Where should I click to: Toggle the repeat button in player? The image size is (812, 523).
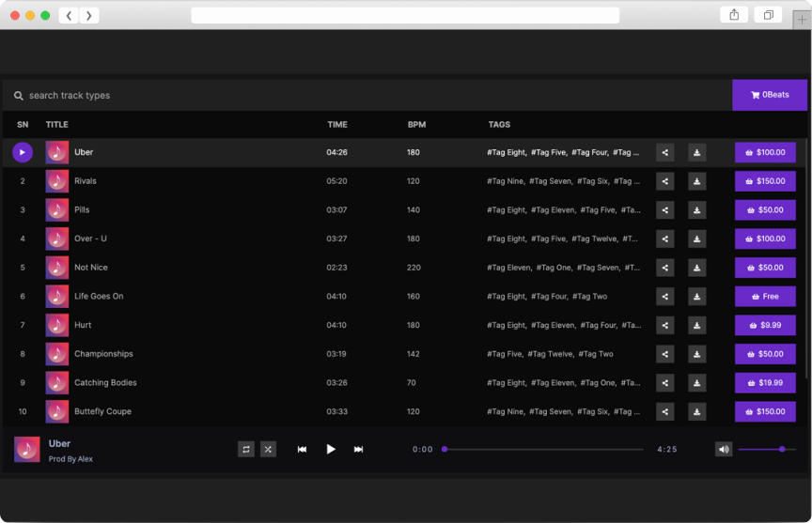click(x=246, y=450)
